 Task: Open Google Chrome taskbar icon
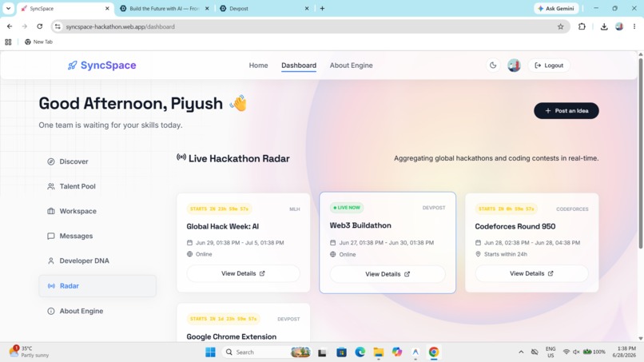434,352
